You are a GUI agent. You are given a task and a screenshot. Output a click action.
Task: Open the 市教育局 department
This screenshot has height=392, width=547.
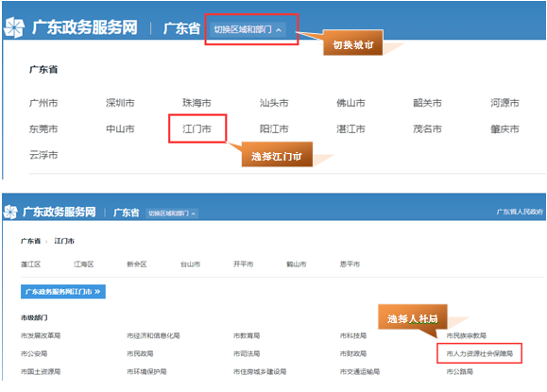tap(247, 335)
